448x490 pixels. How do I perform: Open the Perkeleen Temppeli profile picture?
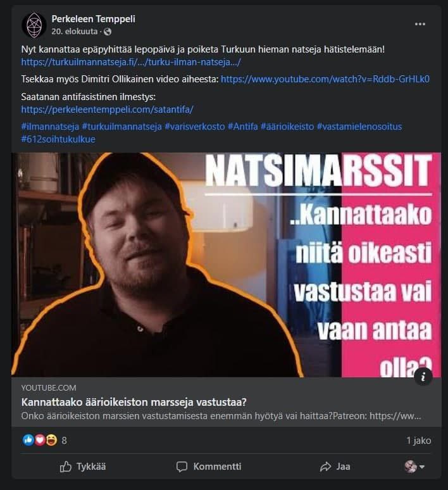34,25
